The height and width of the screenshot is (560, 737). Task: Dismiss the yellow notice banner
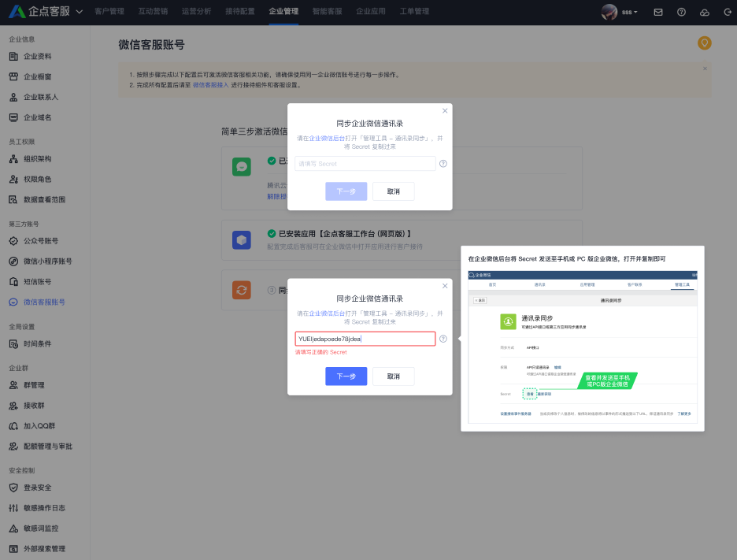[705, 69]
